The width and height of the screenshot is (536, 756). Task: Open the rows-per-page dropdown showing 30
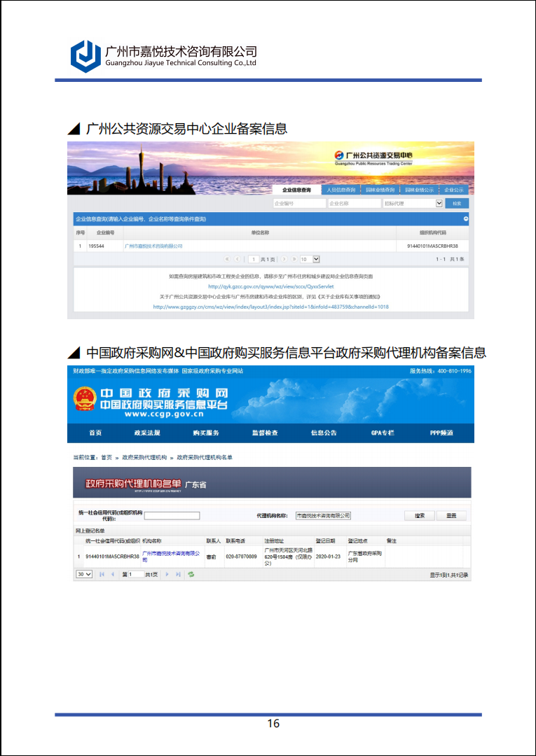tap(84, 574)
